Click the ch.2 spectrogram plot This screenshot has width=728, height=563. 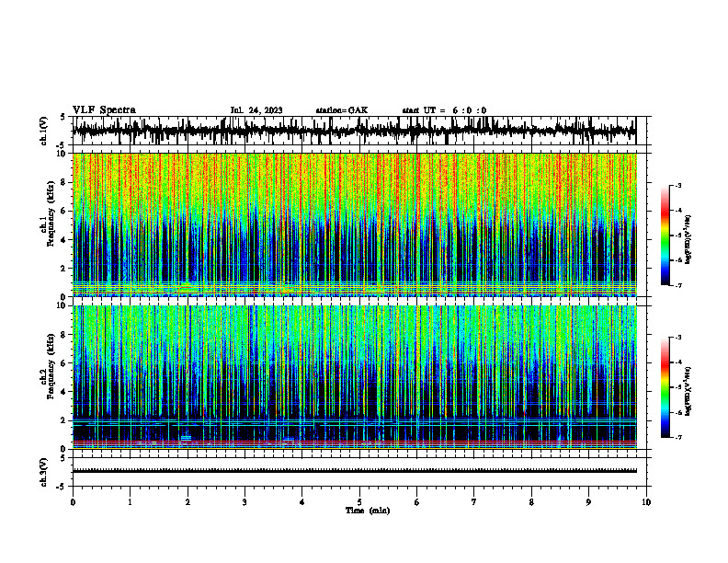pos(354,377)
